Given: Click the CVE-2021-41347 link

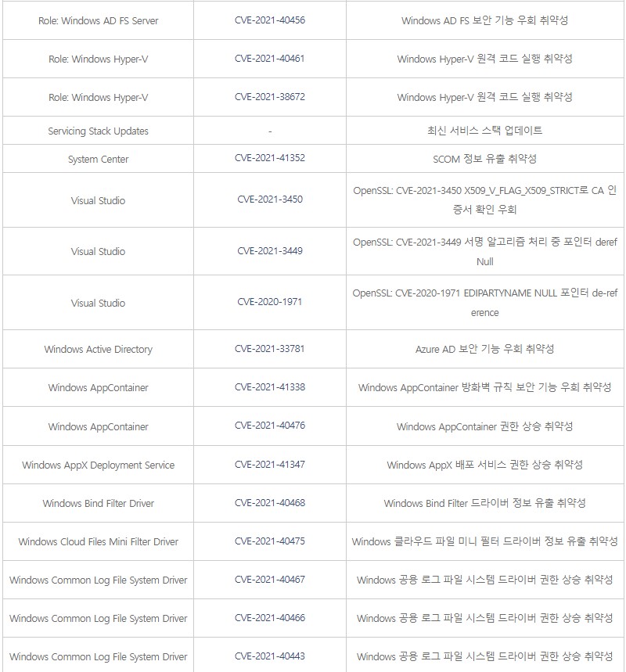Looking at the screenshot, I should pos(269,464).
